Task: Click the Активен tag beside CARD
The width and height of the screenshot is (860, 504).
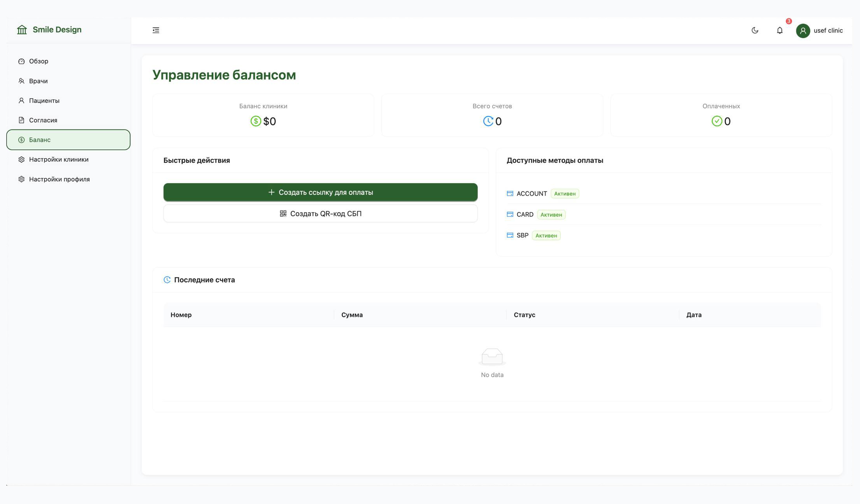Action: (x=551, y=215)
